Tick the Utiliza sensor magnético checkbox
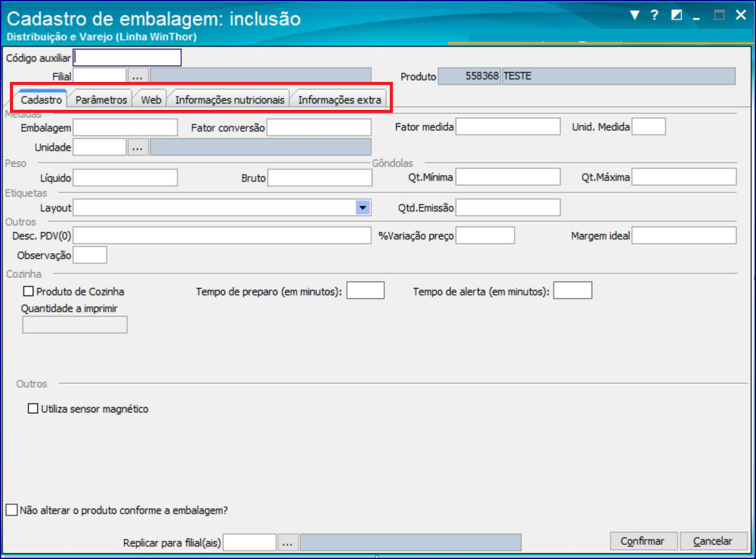The width and height of the screenshot is (756, 559). 33,409
